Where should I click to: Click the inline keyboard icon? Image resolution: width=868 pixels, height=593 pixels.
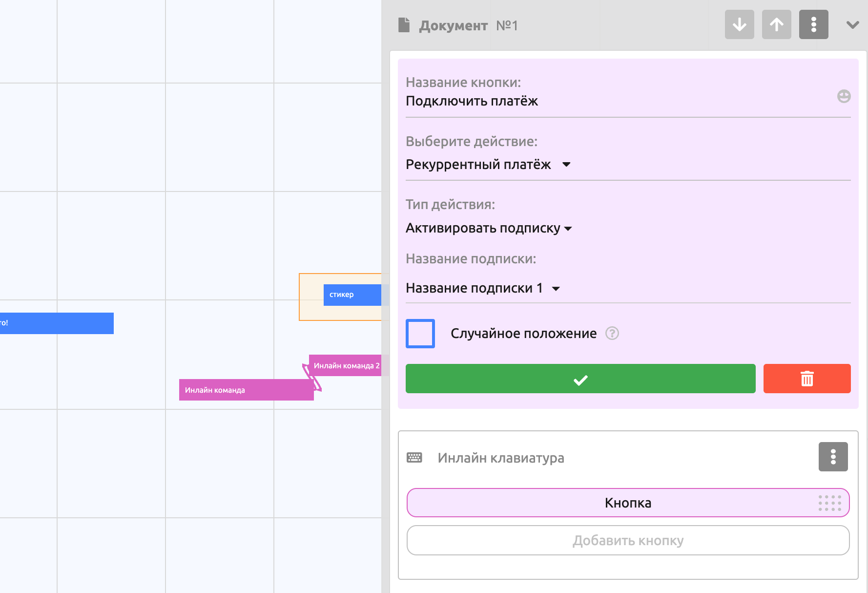pos(414,458)
